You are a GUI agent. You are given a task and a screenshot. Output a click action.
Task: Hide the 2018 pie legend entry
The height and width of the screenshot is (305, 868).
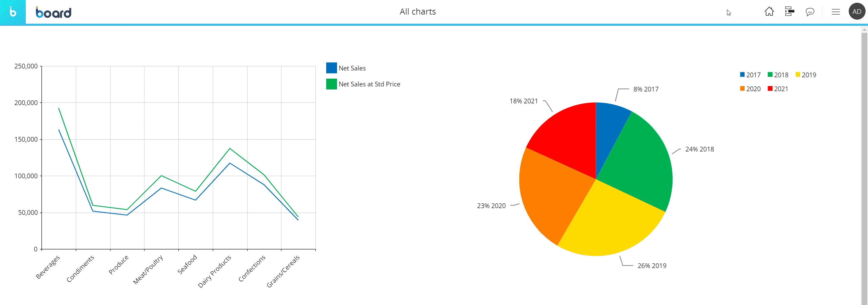click(778, 75)
